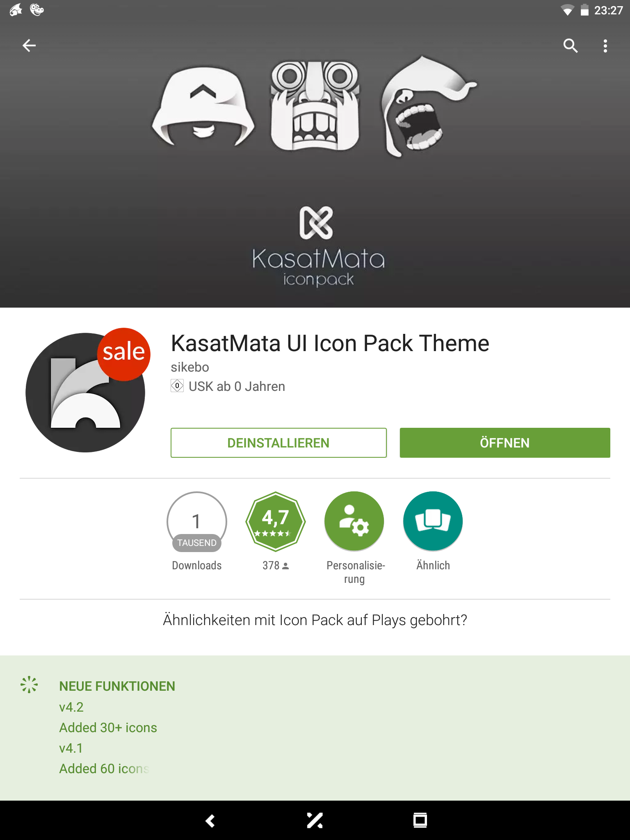Tap the center home navigation button
This screenshot has width=630, height=840.
(x=315, y=821)
